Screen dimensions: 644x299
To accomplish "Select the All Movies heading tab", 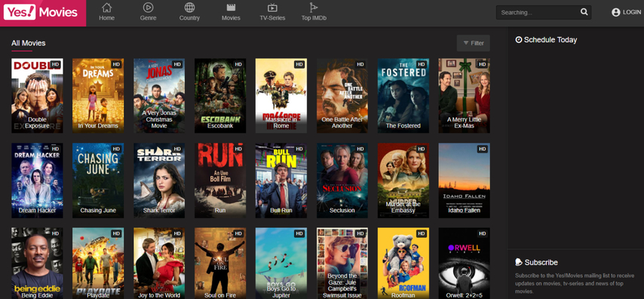I will 29,43.
